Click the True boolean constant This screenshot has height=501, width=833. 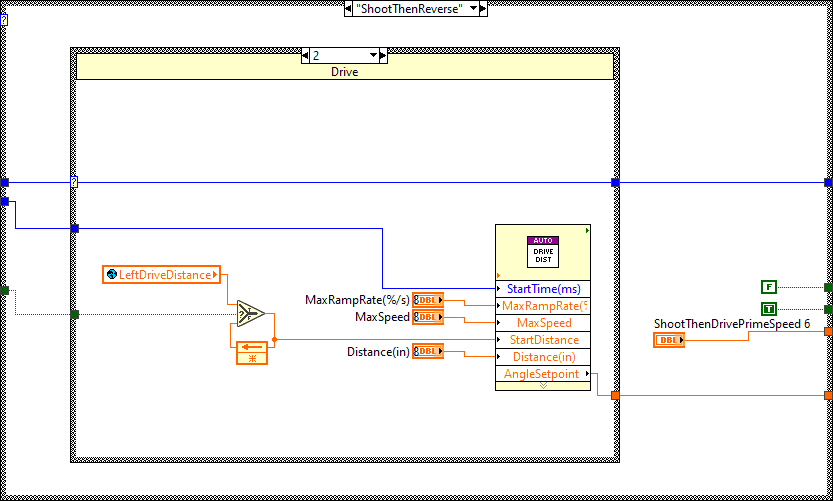click(x=768, y=309)
